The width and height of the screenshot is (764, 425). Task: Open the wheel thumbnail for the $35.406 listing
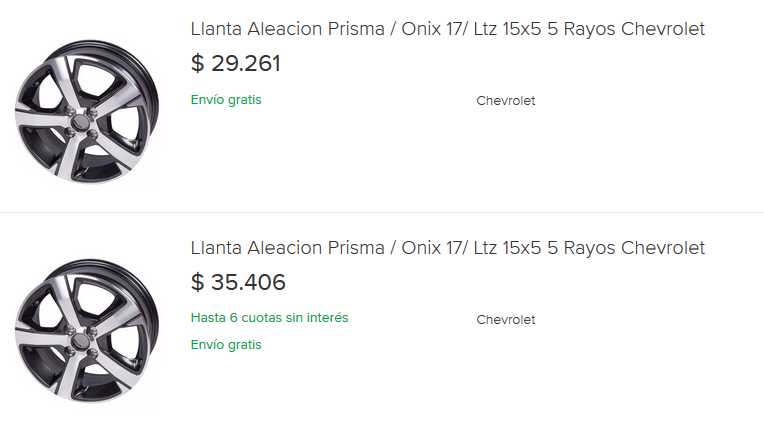[x=86, y=331]
